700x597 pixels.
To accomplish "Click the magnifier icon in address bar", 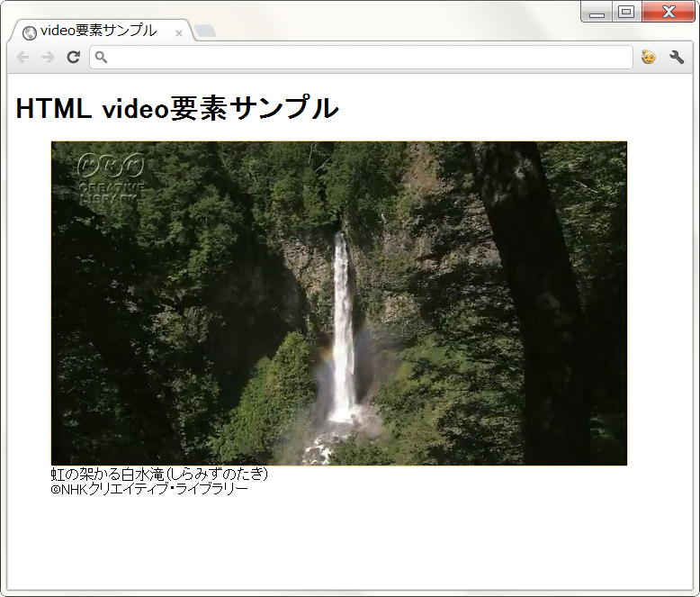I will pyautogui.click(x=102, y=58).
